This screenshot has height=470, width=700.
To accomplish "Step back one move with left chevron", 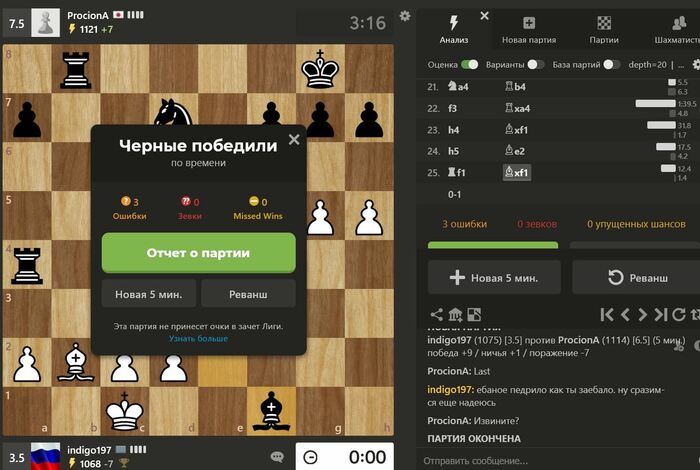I will click(625, 315).
